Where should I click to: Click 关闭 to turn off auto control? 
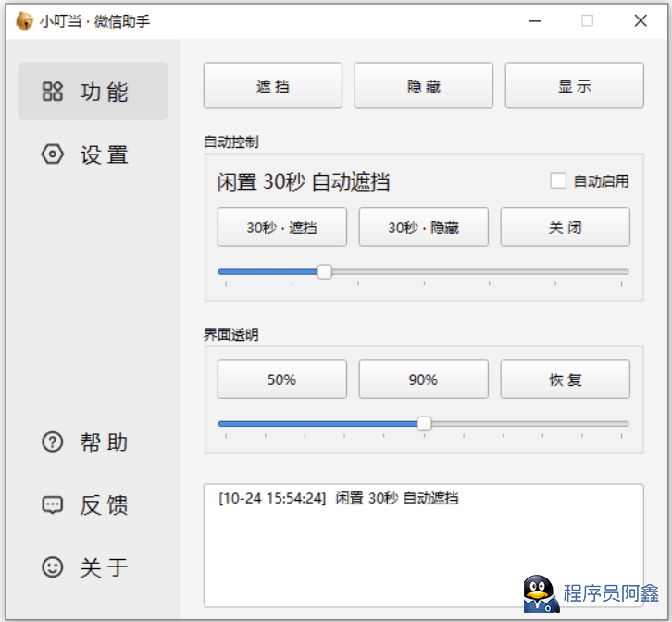coord(565,228)
